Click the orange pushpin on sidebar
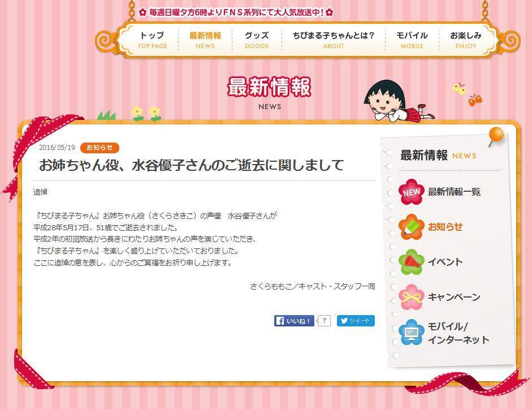This screenshot has width=532, height=409. (496, 136)
